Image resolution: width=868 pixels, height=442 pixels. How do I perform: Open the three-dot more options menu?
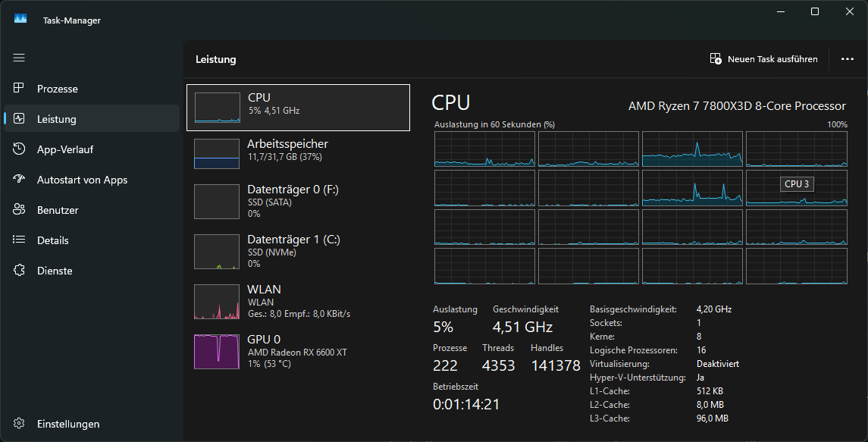click(848, 59)
